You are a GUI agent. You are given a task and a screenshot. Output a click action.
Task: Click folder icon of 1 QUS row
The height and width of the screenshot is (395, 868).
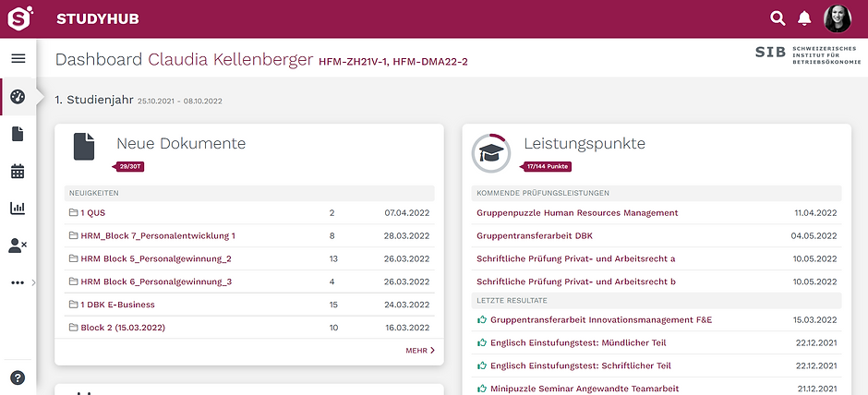pos(73,212)
